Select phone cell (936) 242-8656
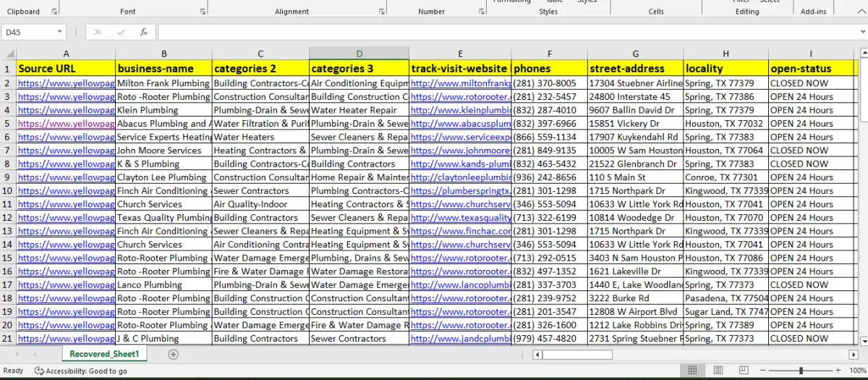The height and width of the screenshot is (380, 868). pos(549,177)
